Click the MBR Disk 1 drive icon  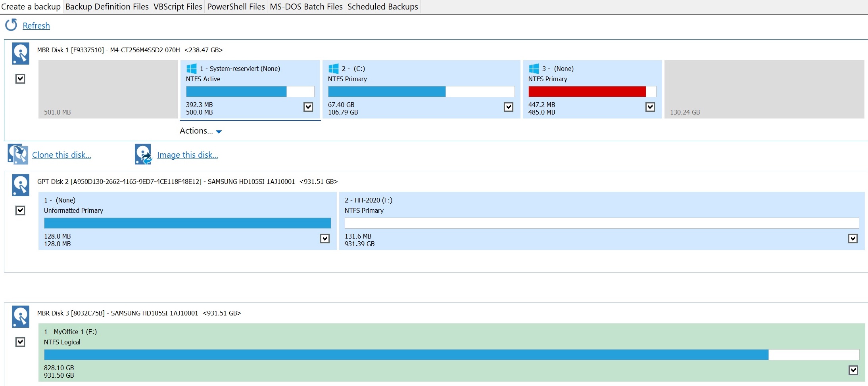click(x=21, y=54)
